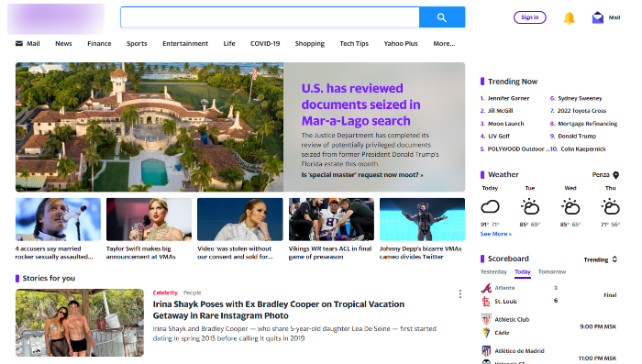Click trending topic Colin Kaepernick
Viewport: 642px width, 364px height.
[583, 149]
